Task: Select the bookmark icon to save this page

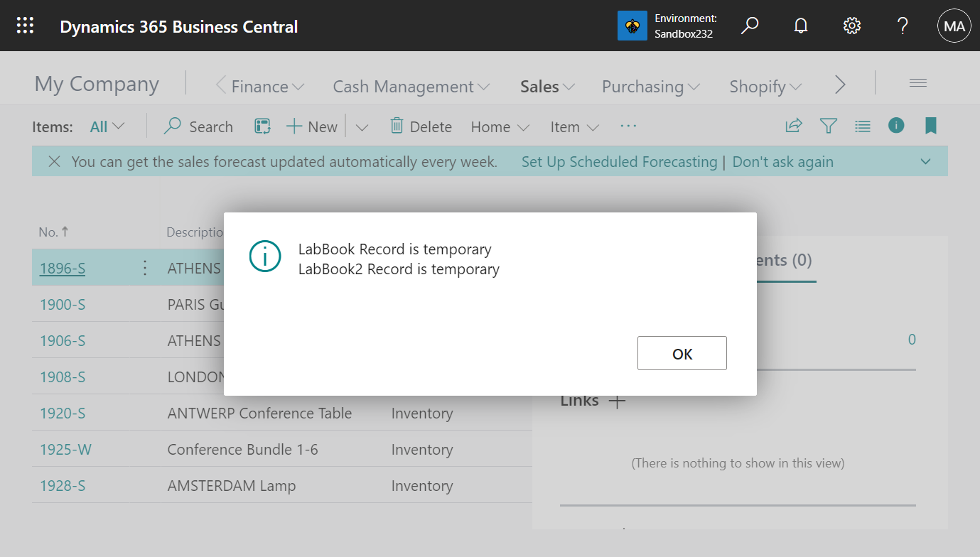Action: point(931,126)
